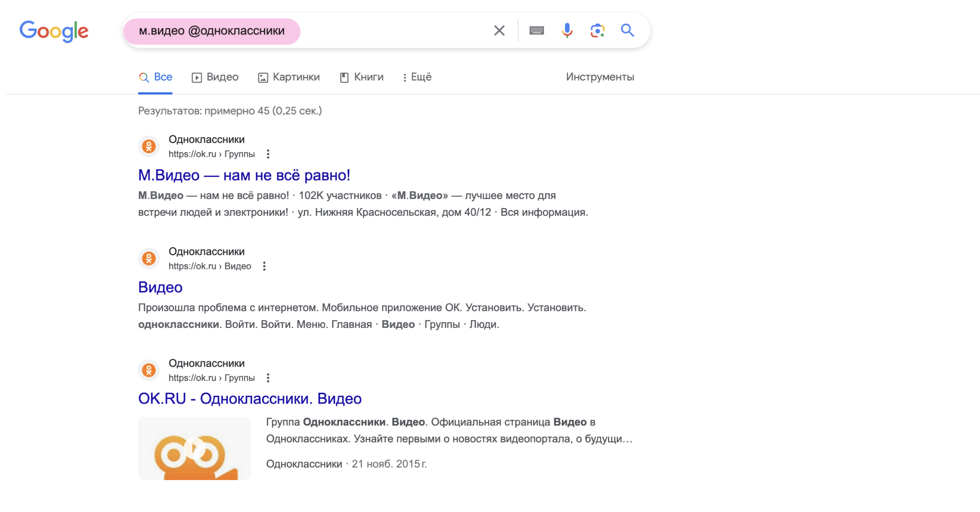This screenshot has height=512, width=980.
Task: Open OK.RU - Одноклассники. Видео link
Action: click(250, 399)
